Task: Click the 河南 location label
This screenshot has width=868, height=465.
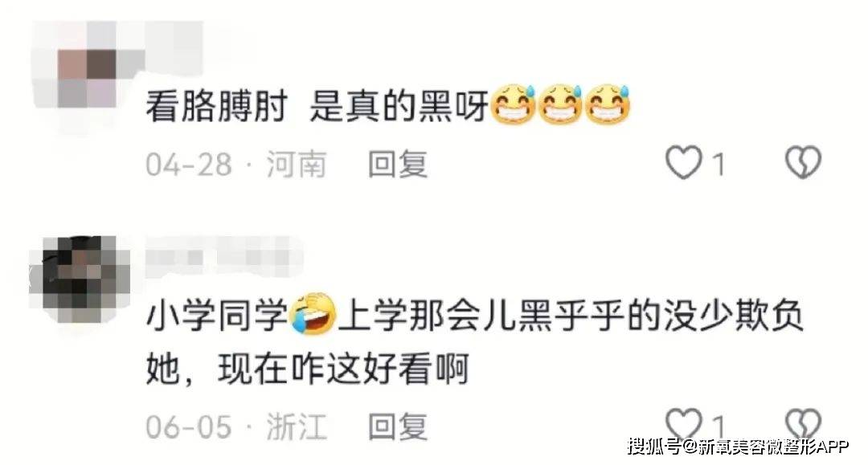Action: [296, 164]
